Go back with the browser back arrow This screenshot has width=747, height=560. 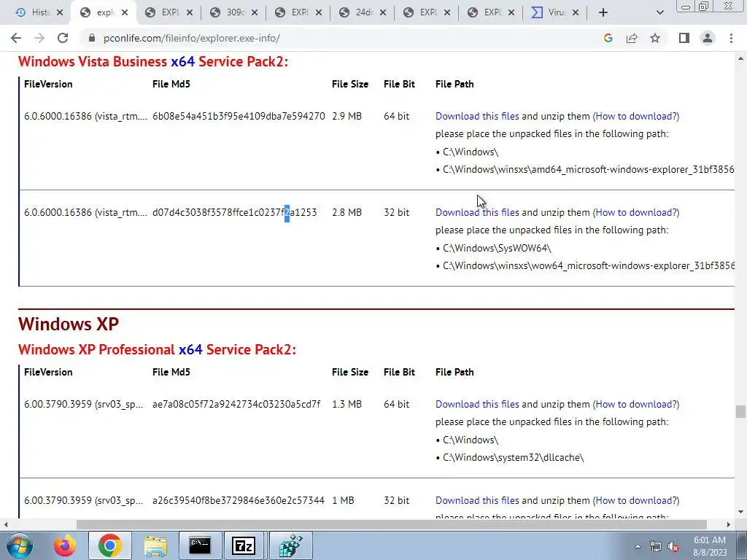(x=16, y=38)
